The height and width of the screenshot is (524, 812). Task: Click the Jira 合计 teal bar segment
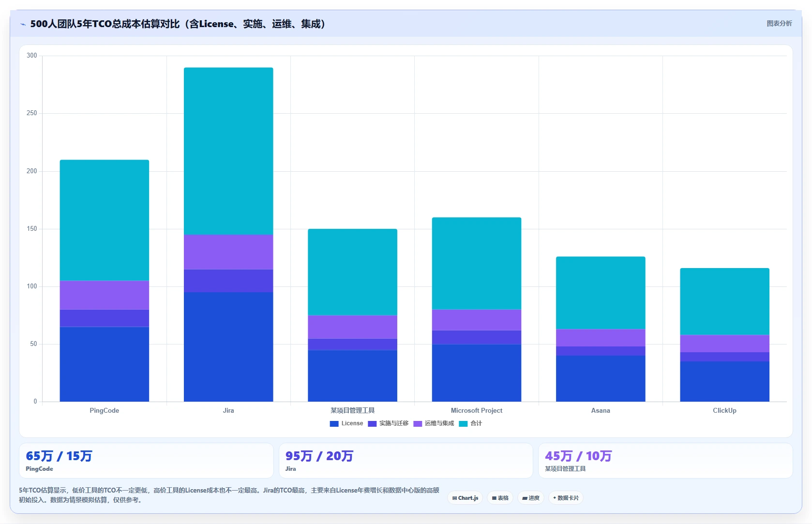(x=228, y=151)
